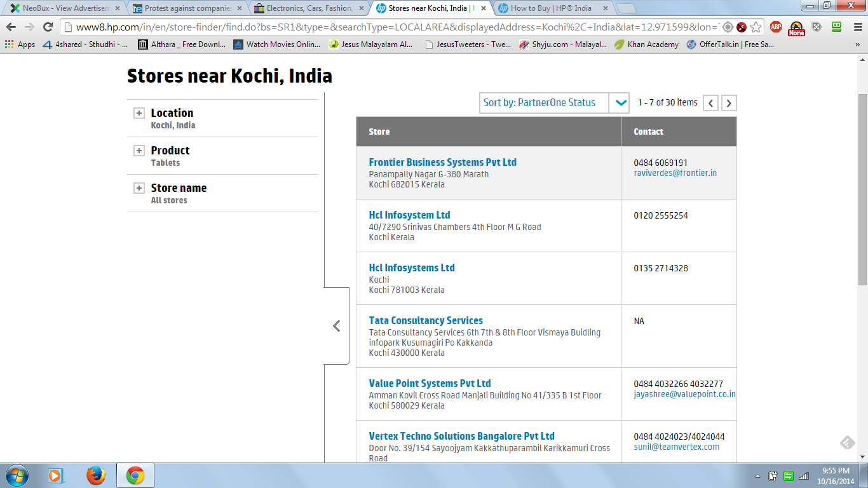Click the grey shield extension icon
The image size is (868, 488).
point(817,27)
